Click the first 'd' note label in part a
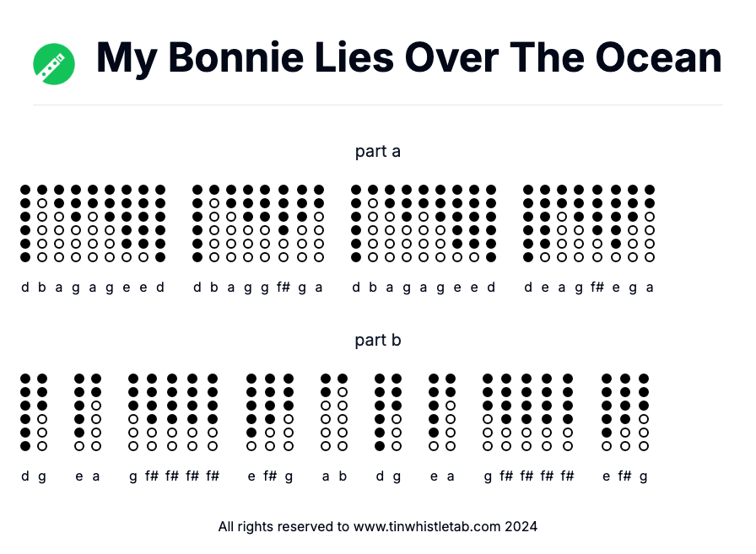 pyautogui.click(x=25, y=288)
